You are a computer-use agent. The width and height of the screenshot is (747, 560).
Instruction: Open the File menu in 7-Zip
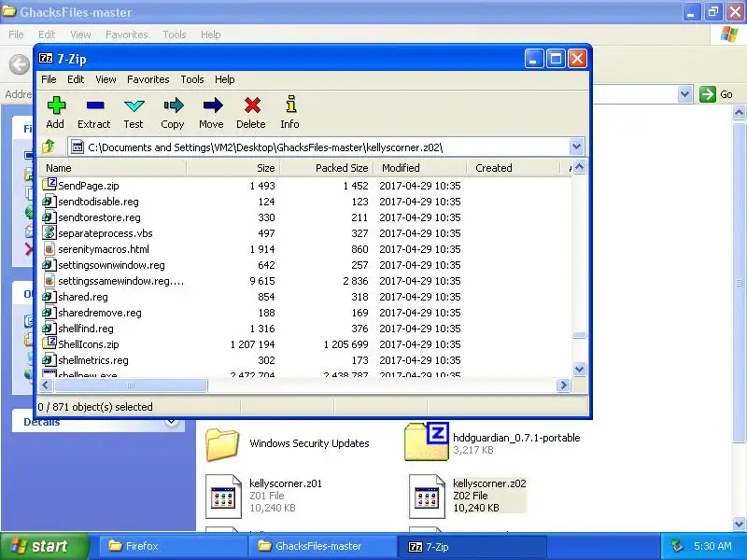pos(49,79)
